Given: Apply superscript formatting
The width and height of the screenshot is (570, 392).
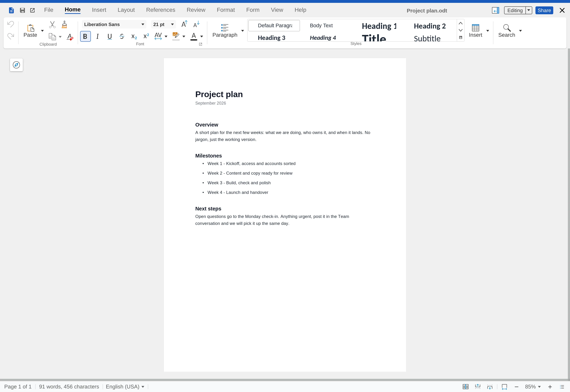Looking at the screenshot, I should 146,36.
